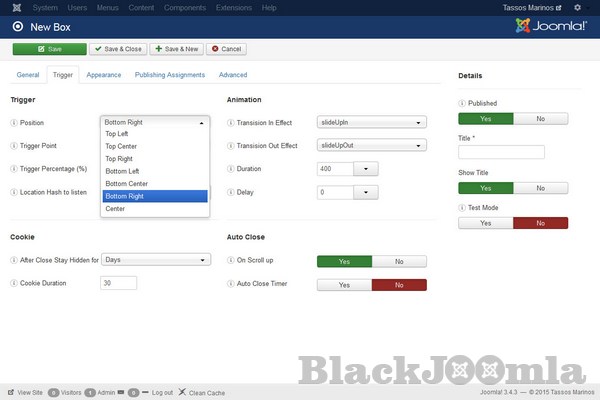Screen dimensions: 600x400
Task: Click the info icon beside Position label
Action: (x=14, y=123)
